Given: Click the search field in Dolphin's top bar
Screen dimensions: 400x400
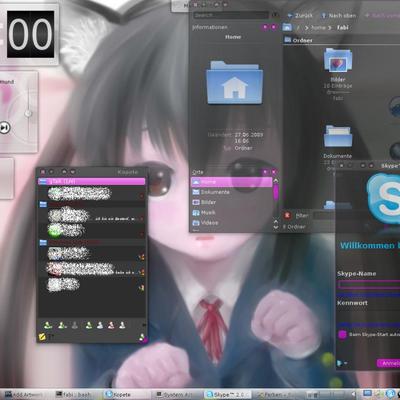Looking at the screenshot, I should point(231,15).
